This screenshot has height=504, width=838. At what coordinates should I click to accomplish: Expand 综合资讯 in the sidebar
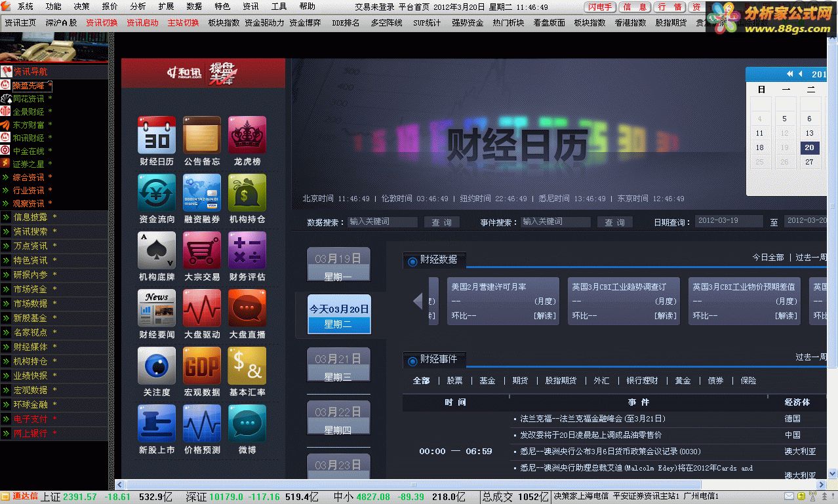(29, 177)
